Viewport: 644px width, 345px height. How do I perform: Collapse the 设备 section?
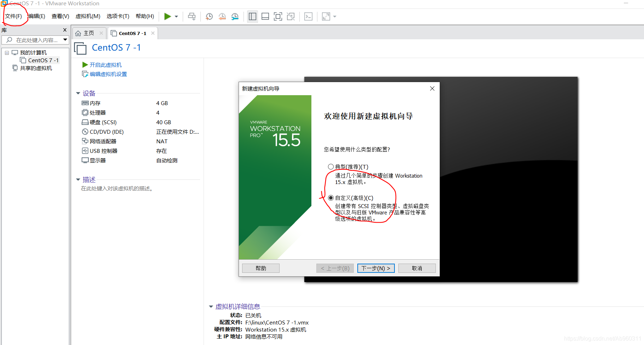[78, 93]
